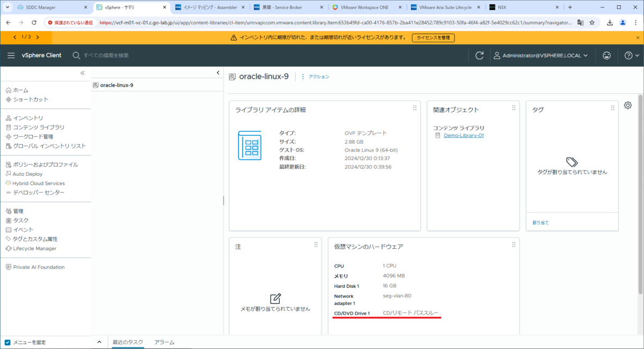The image size is (644, 349).
Task: Switch to Service Broker browser tab
Action: [289, 8]
